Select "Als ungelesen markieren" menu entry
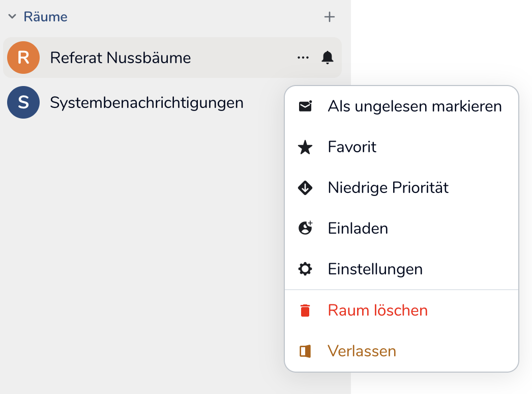Screen dimensions: 532x394 (x=415, y=106)
